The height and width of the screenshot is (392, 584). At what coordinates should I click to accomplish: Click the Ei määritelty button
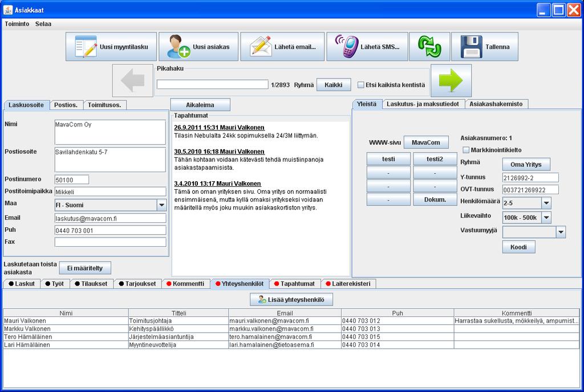(x=85, y=268)
